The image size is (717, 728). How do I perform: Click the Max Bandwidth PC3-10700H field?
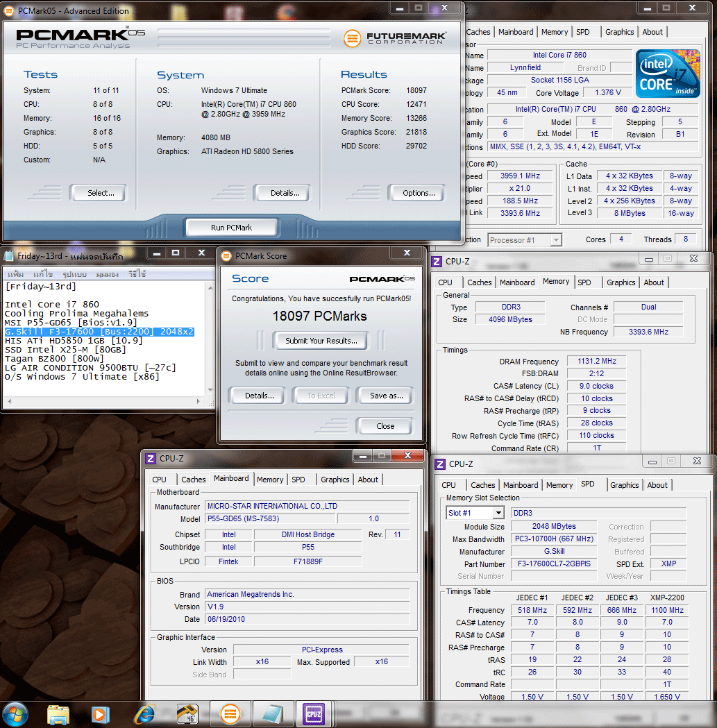553,539
